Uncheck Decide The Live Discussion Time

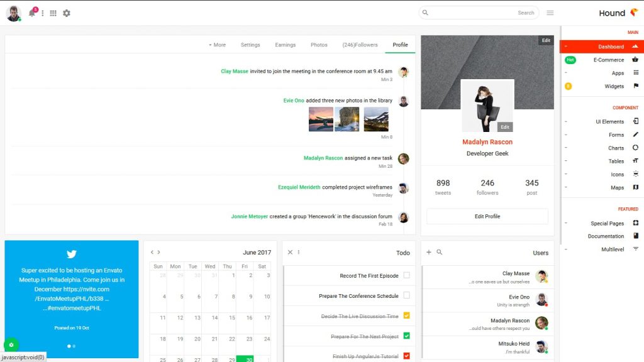tap(406, 315)
